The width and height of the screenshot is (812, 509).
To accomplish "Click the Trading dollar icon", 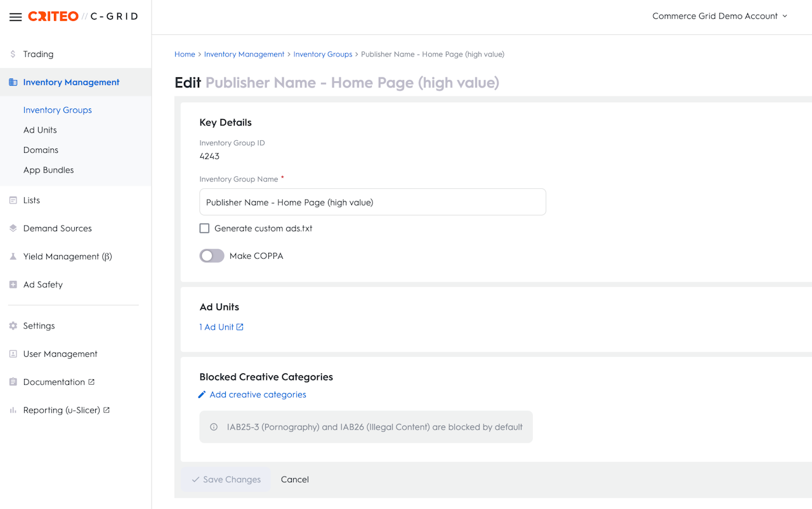I will tap(13, 55).
